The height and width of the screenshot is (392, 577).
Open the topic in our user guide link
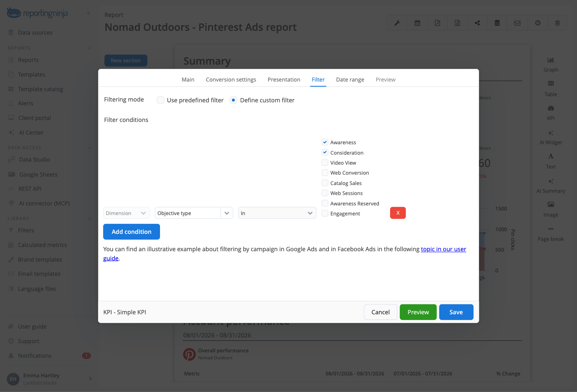(444, 249)
